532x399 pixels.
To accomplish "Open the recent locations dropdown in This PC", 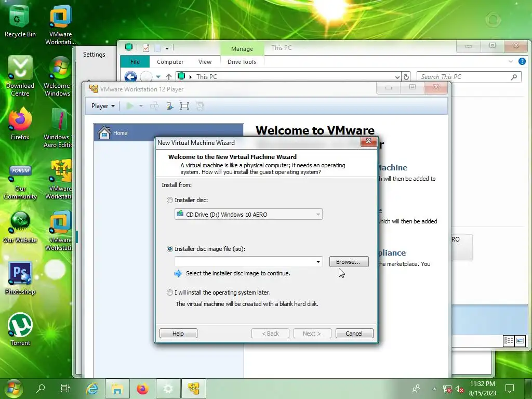I will coord(158,77).
